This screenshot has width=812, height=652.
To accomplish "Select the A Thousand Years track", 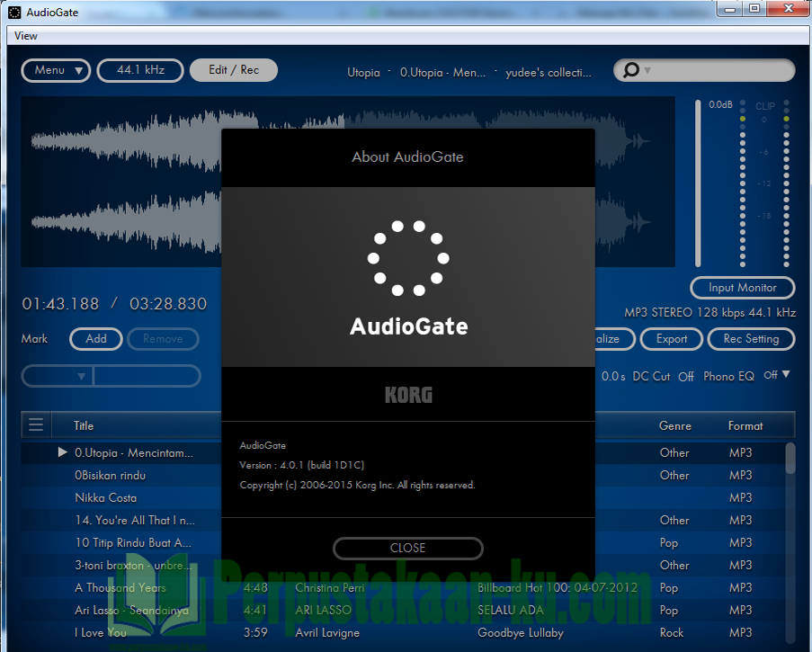I will point(120,588).
